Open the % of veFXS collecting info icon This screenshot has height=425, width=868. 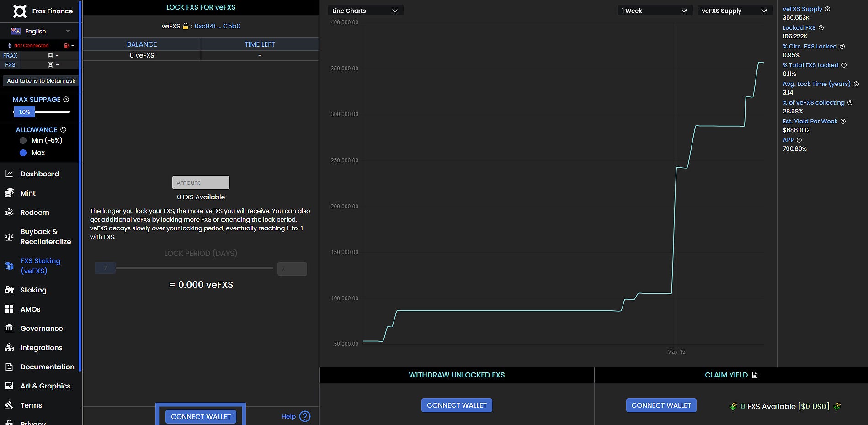click(x=850, y=103)
